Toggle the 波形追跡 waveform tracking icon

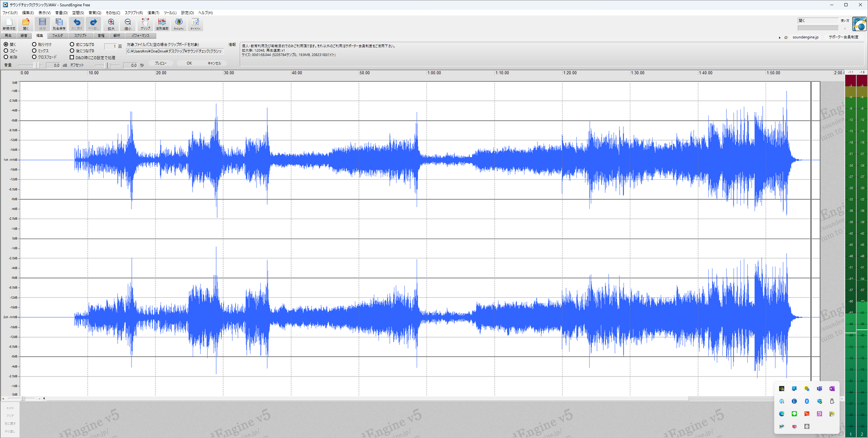point(162,24)
